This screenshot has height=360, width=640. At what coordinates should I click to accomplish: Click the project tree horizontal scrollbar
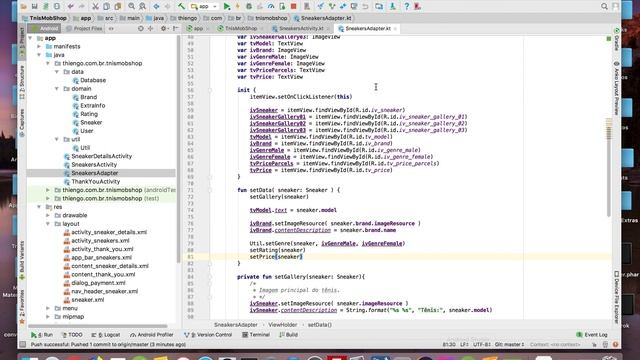[x=98, y=326]
